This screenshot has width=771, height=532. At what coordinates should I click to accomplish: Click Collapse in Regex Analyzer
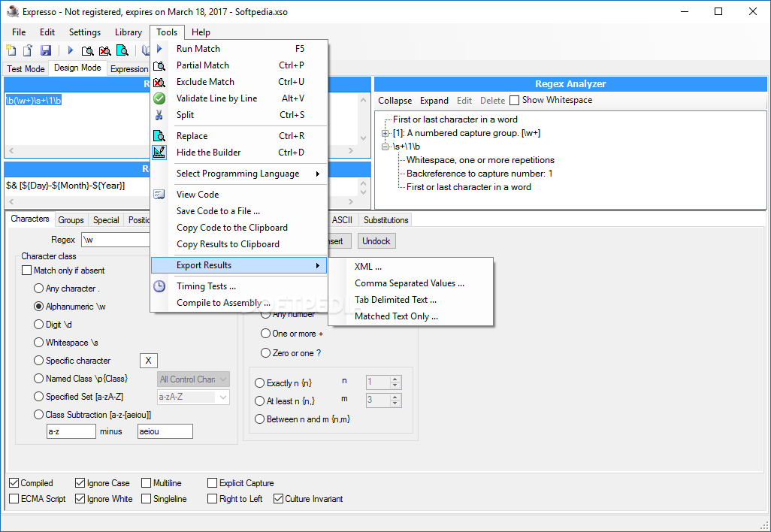click(395, 100)
